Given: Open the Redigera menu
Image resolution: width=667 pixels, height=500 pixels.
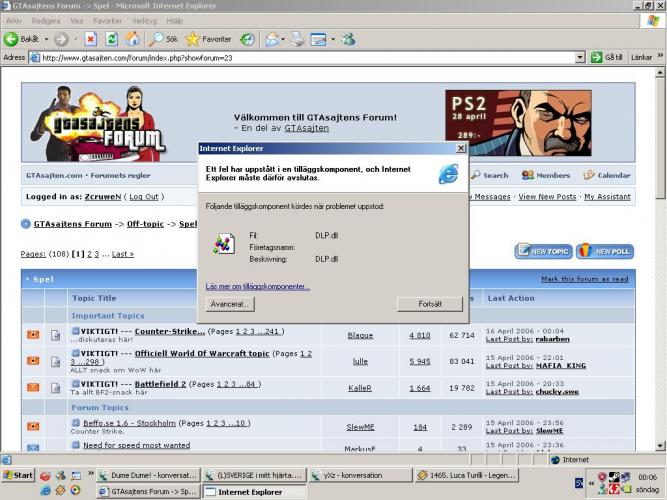Looking at the screenshot, I should coord(46,20).
